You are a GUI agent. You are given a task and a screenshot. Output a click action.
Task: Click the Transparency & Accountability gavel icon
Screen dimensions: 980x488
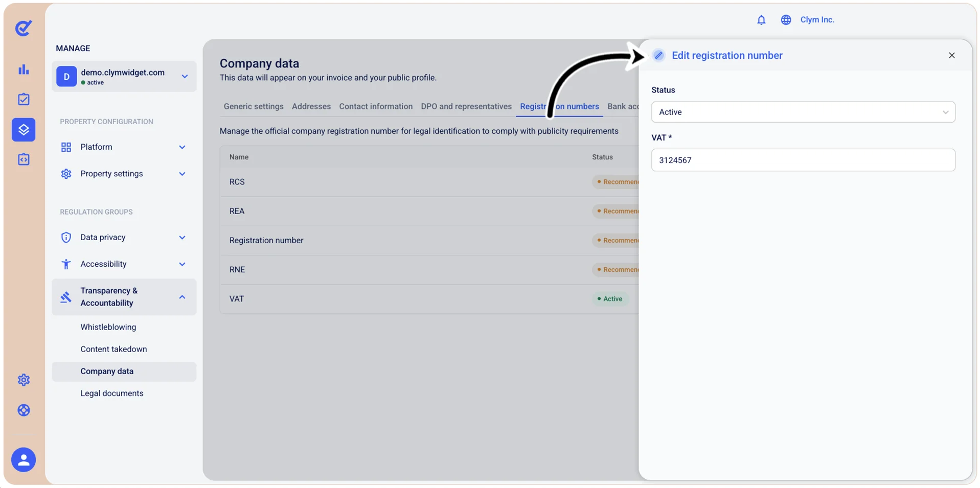[x=66, y=297]
